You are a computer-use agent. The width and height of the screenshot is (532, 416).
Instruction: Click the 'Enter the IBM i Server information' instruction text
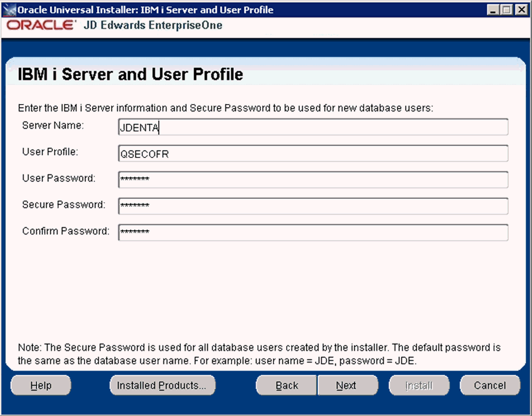[x=226, y=108]
